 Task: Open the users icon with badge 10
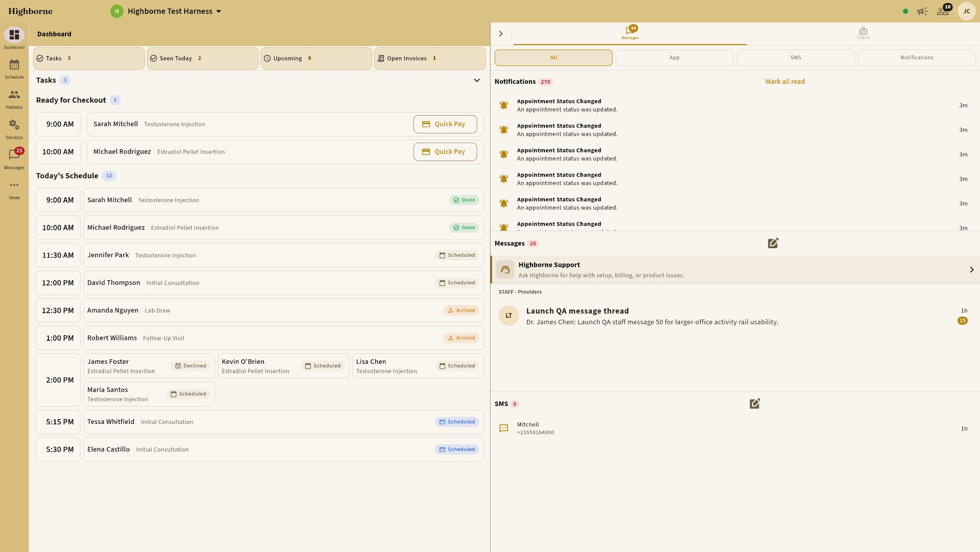coord(943,11)
